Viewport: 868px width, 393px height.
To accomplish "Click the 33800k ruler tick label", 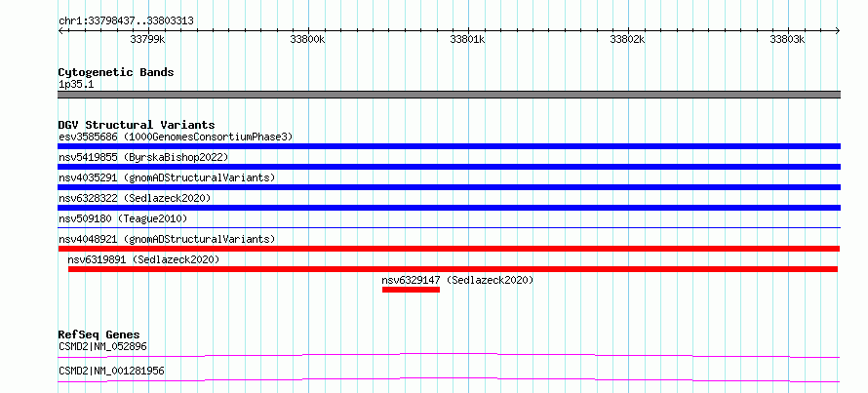I will (307, 39).
